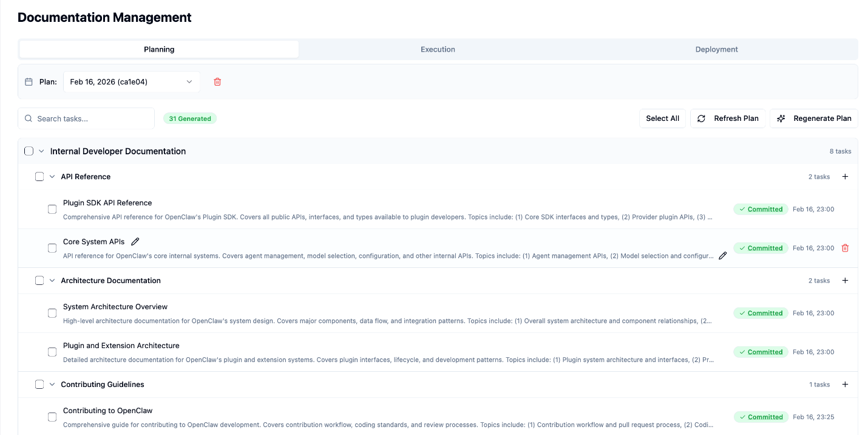Delete the Core System APIs task
868x435 pixels.
(845, 248)
